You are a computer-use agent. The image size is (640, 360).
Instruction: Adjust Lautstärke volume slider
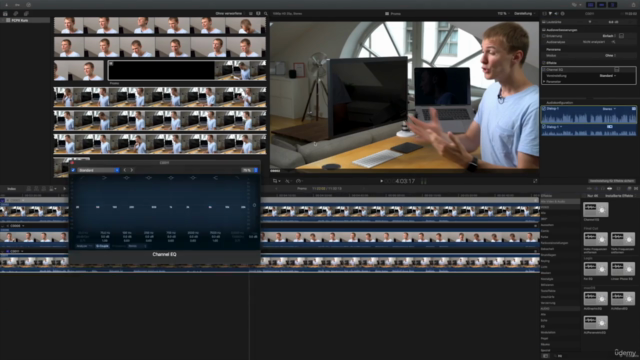590,22
